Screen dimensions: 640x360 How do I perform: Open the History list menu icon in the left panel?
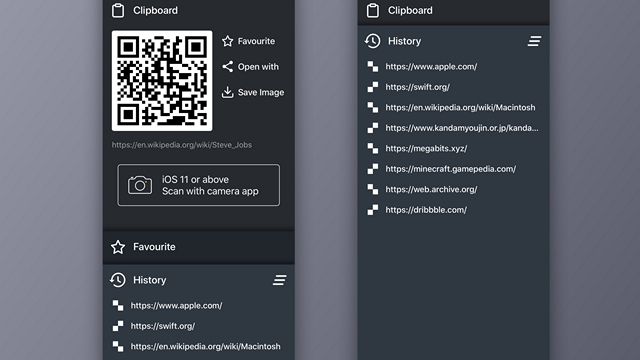280,280
